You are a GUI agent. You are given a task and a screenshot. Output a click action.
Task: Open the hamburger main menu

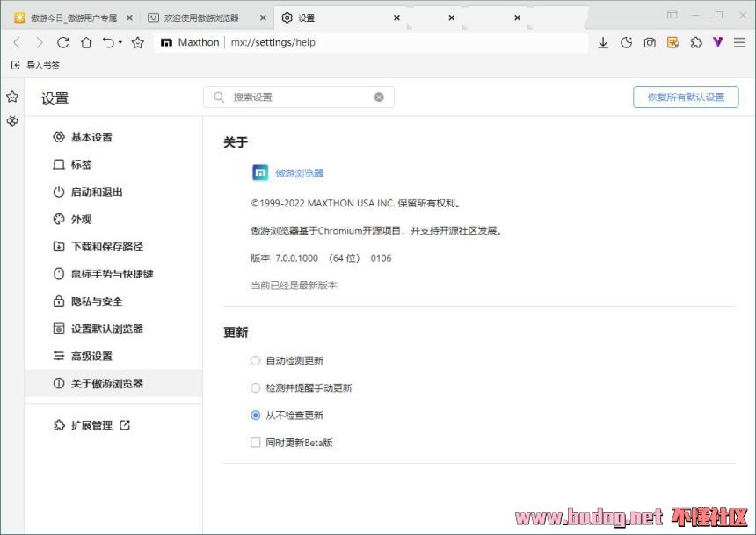pyautogui.click(x=740, y=42)
